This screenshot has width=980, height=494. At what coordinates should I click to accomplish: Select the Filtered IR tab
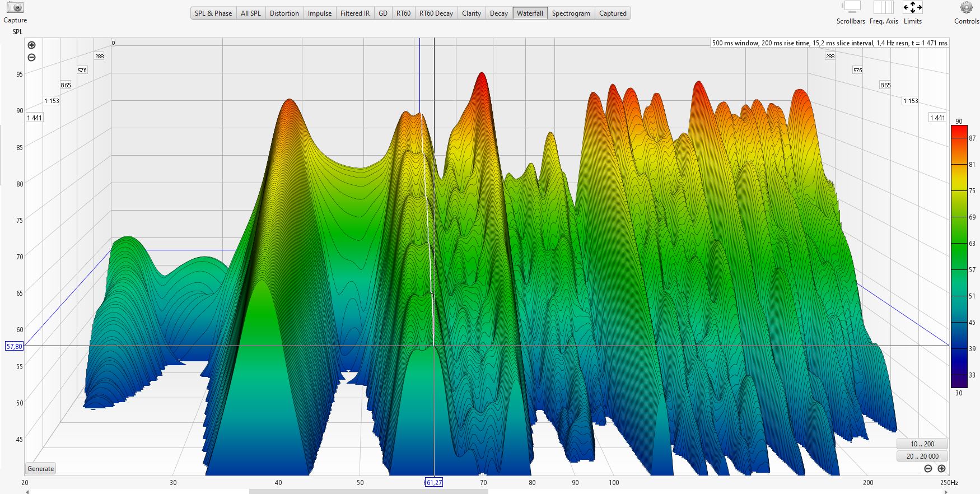point(354,13)
